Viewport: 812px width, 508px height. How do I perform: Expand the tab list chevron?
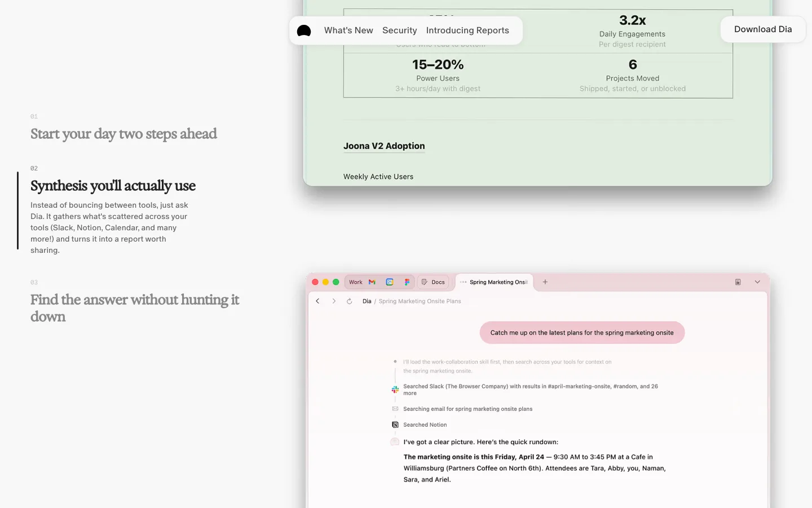click(x=757, y=282)
